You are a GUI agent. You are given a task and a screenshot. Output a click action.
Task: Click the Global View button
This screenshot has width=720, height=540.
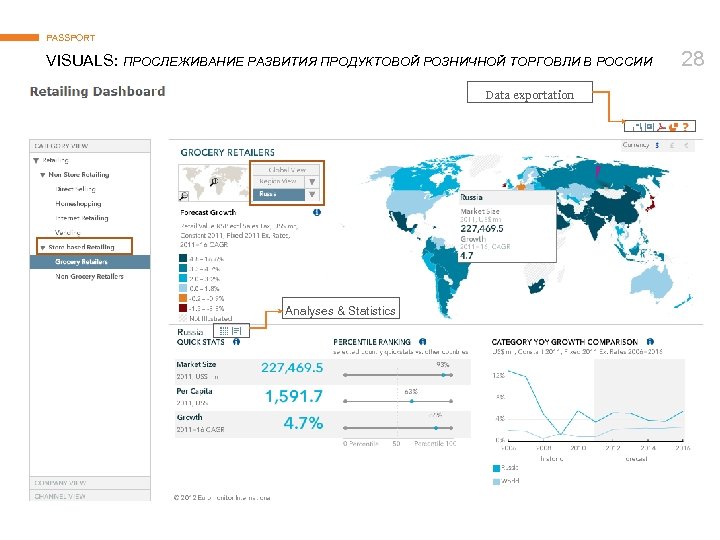coord(287,169)
